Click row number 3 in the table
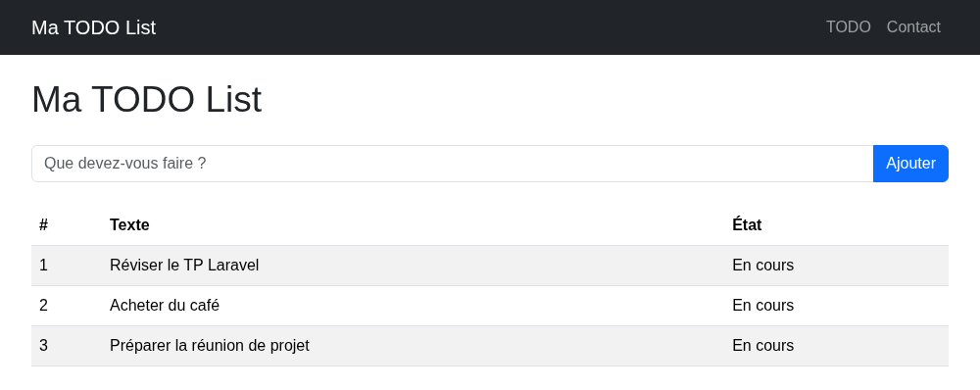The image size is (980, 390). click(43, 345)
